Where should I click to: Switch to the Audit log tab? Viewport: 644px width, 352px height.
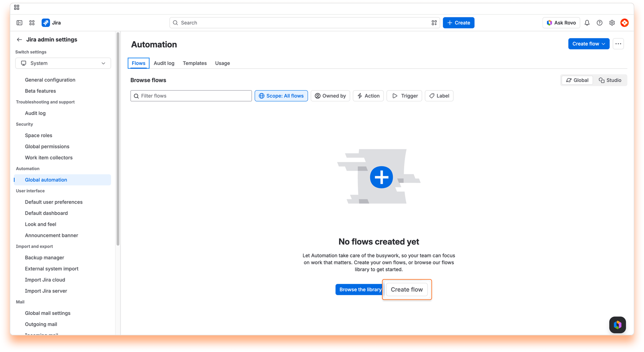tap(164, 63)
